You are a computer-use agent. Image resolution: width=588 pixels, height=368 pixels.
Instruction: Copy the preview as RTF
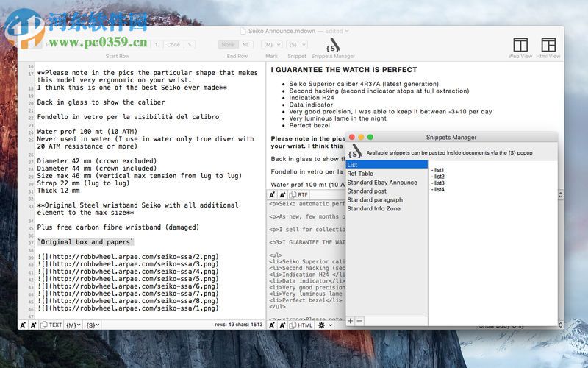click(x=299, y=194)
